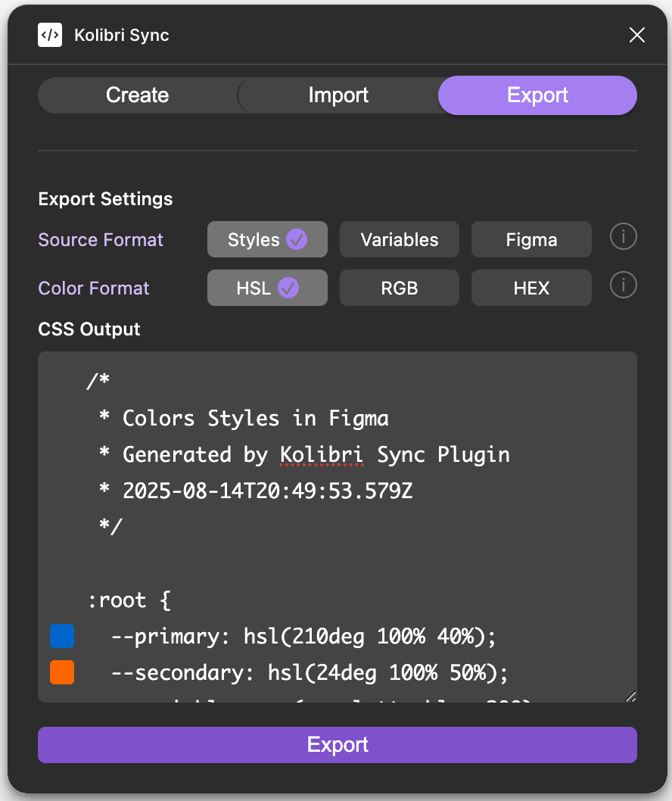Select the Export tab
This screenshot has width=672, height=801.
[537, 95]
